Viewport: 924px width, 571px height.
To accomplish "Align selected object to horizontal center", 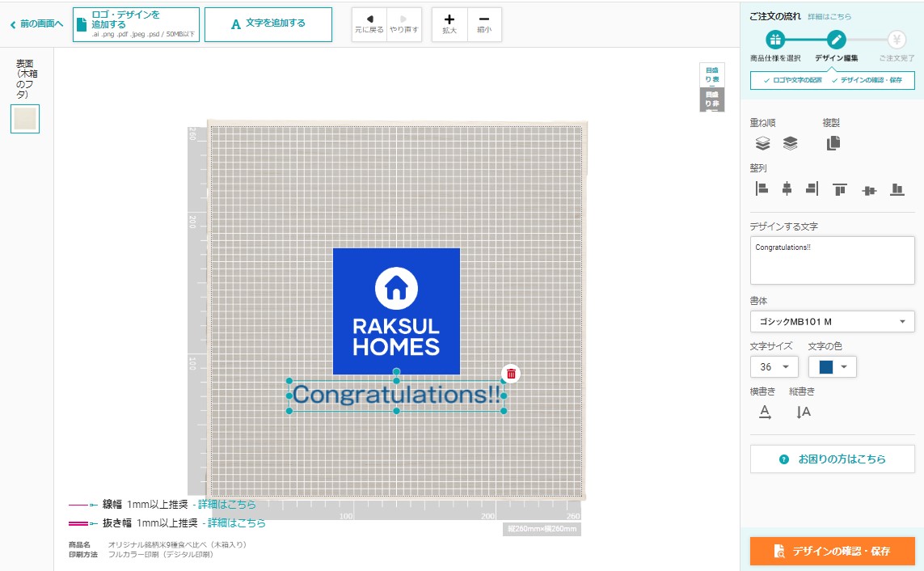I will click(x=787, y=188).
